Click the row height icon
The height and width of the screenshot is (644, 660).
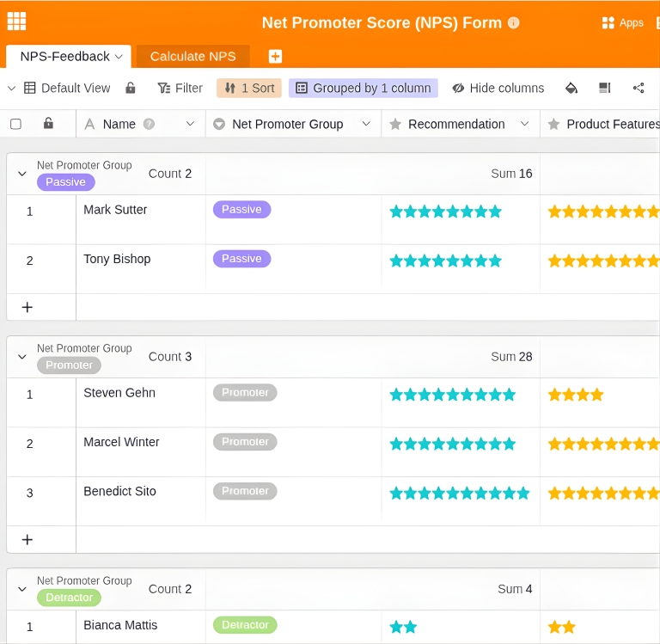pos(604,88)
